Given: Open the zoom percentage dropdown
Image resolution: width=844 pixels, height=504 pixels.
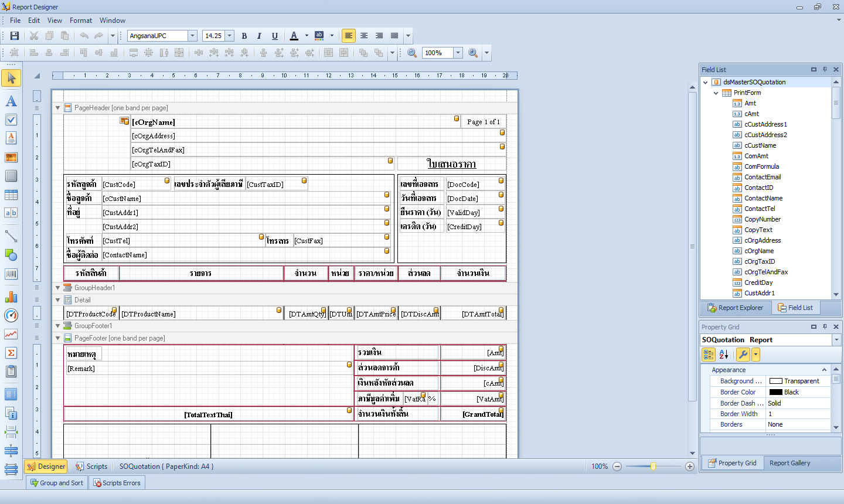Looking at the screenshot, I should click(x=458, y=53).
